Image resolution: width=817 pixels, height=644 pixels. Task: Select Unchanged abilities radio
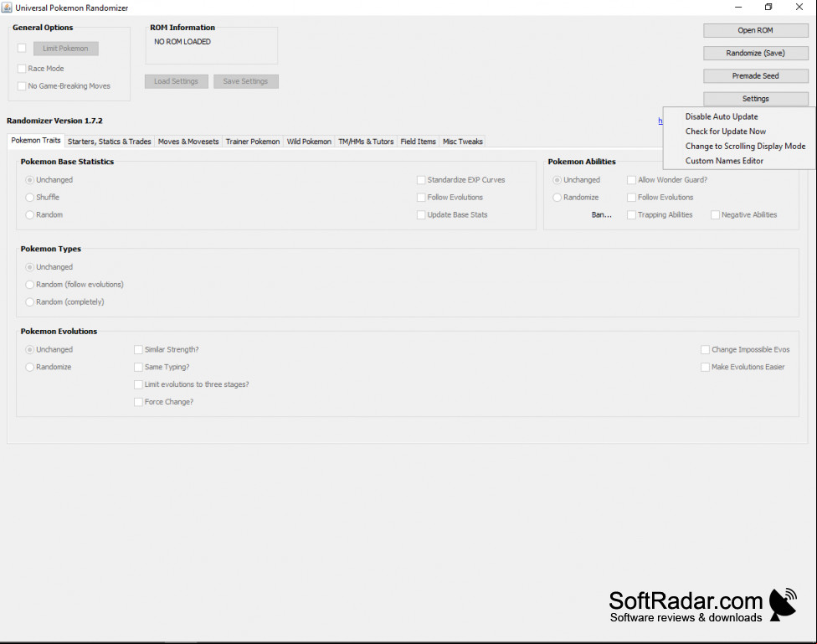(557, 180)
